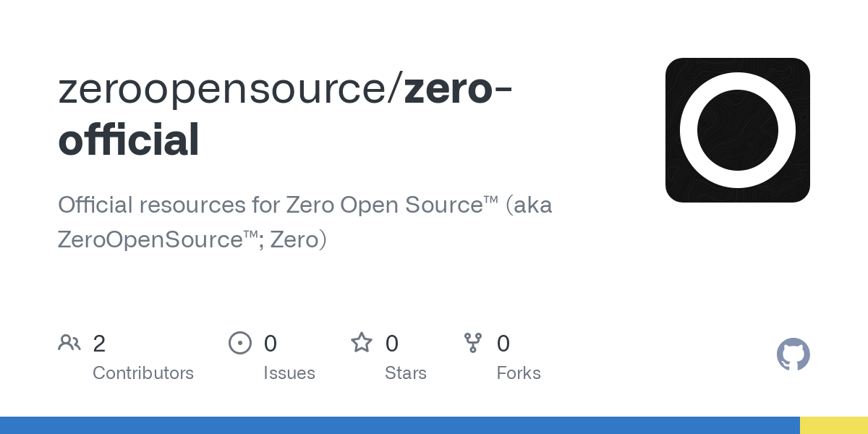
Task: Click the blue language bar segment
Action: (x=400, y=425)
